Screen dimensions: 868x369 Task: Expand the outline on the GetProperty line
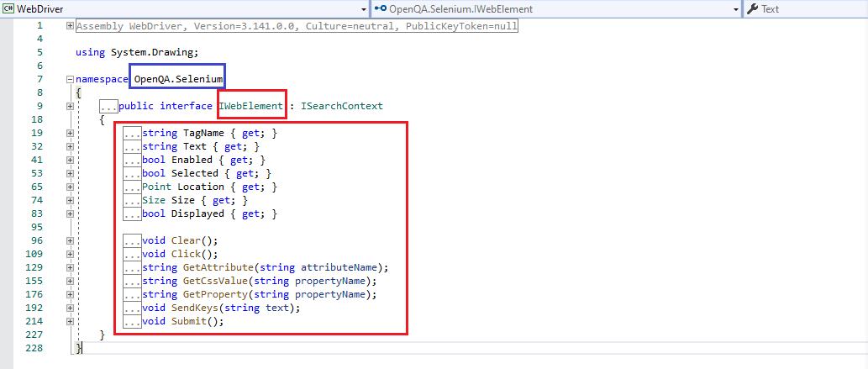70,294
